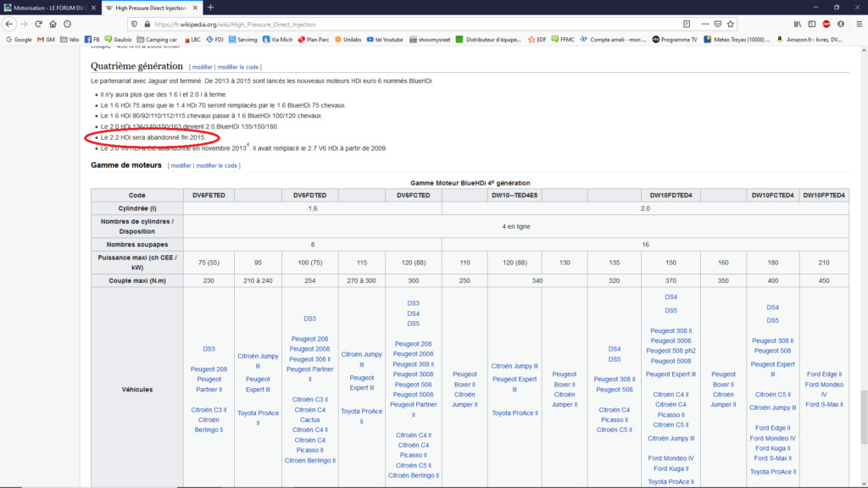
Task: Open the GM Gmail bookmark
Action: (46, 40)
